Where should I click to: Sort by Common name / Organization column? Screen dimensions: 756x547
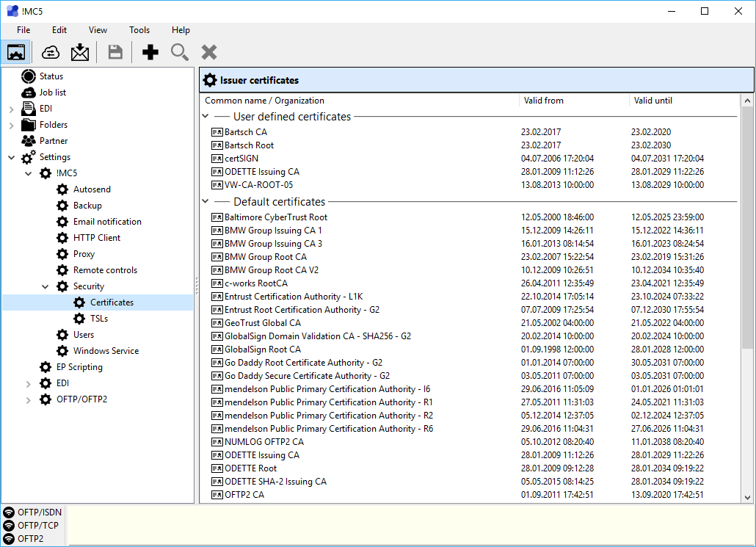click(x=360, y=101)
